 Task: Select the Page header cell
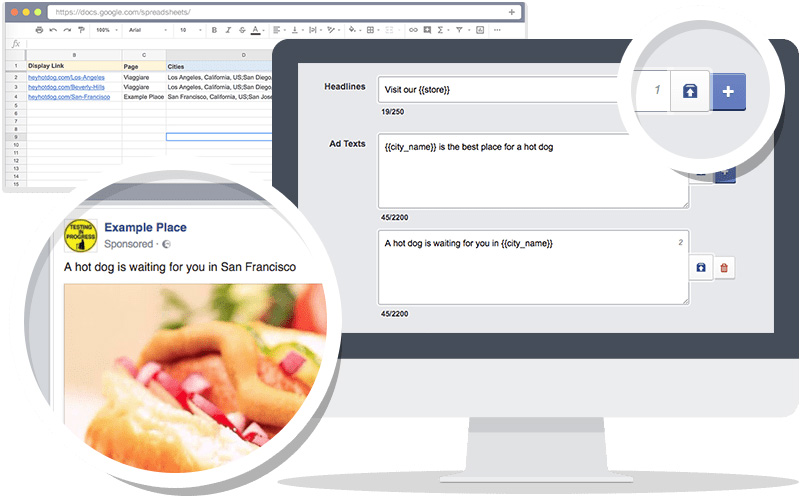144,66
